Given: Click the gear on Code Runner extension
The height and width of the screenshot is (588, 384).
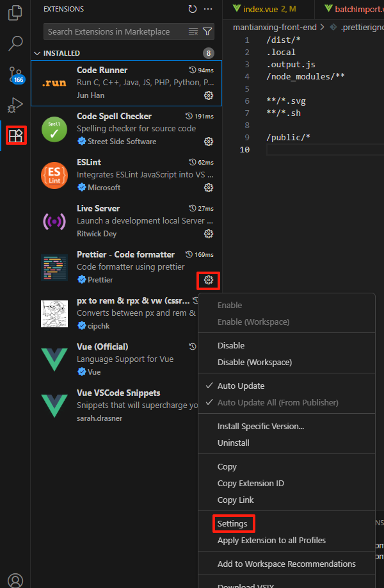Looking at the screenshot, I should (x=208, y=95).
